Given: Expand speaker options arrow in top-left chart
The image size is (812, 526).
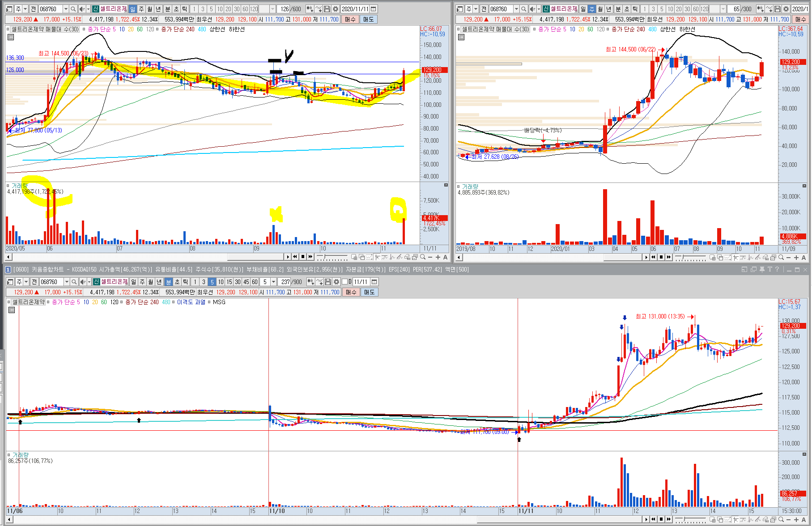Looking at the screenshot, I should coord(88,9).
